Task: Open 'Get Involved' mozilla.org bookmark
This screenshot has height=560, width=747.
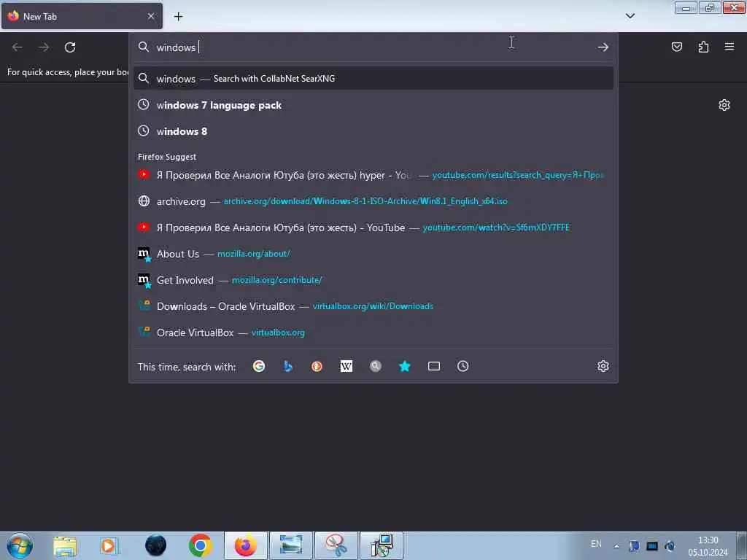Action: pos(373,280)
